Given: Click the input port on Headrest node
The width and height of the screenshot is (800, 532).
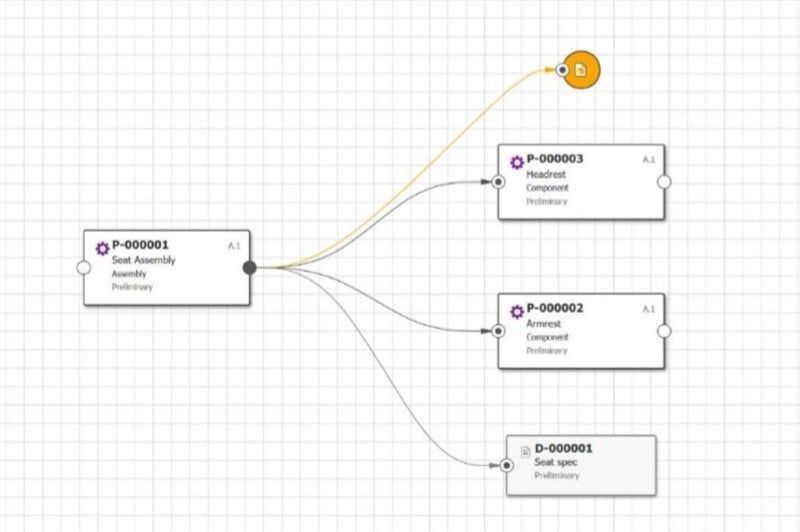Looking at the screenshot, I should click(x=498, y=182).
